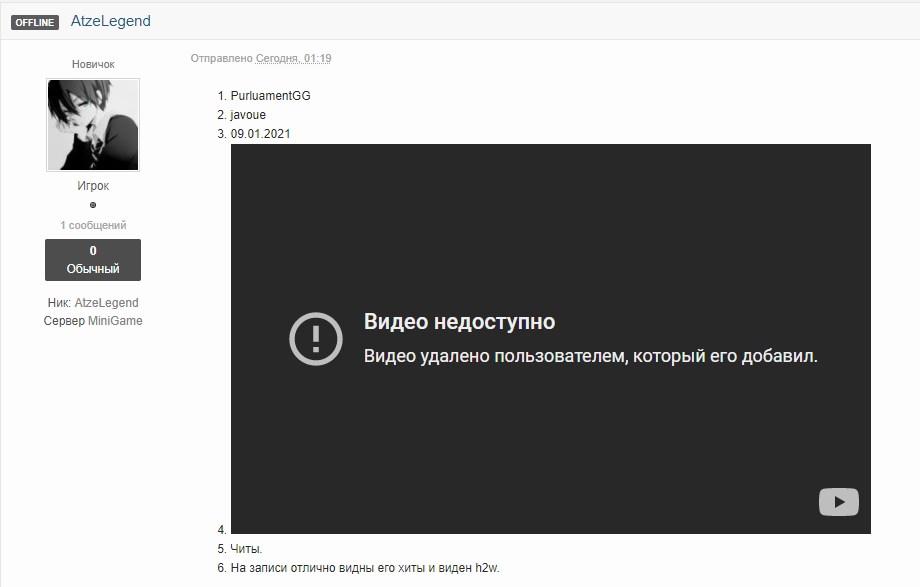
Task: Click the rank pip dot under Игрок
Action: (x=93, y=205)
